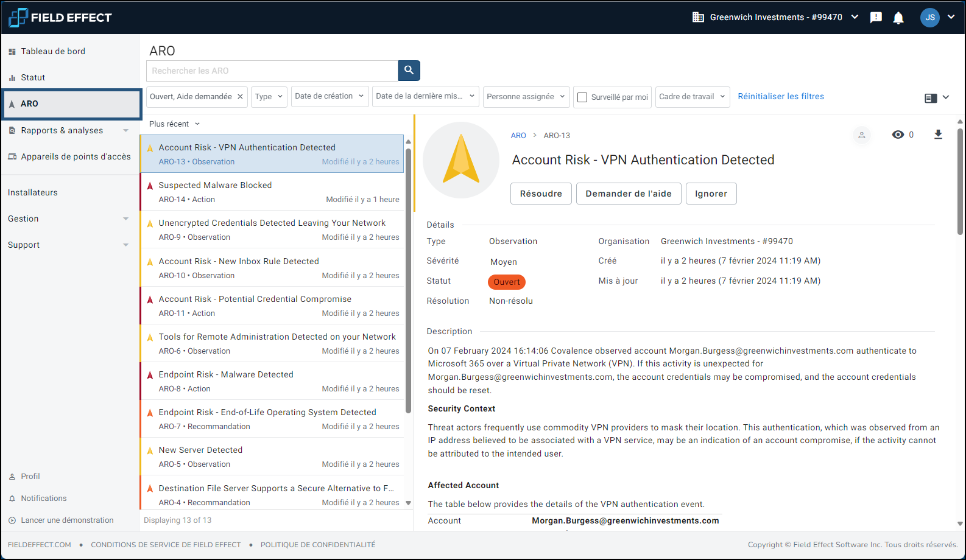Click the Statut bar chart icon
Viewport: 966px width, 560px height.
point(12,78)
